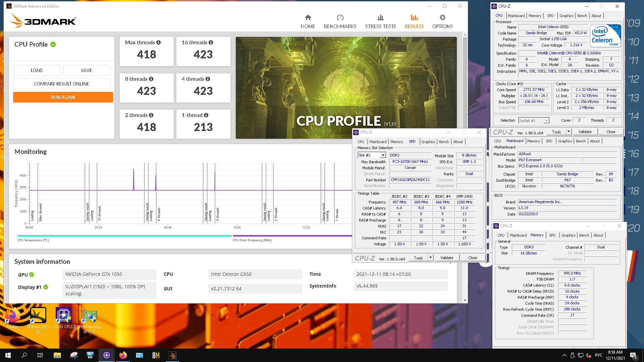Click COMPARE RESULT ONLINE
This screenshot has width=644, height=362.
[x=62, y=84]
